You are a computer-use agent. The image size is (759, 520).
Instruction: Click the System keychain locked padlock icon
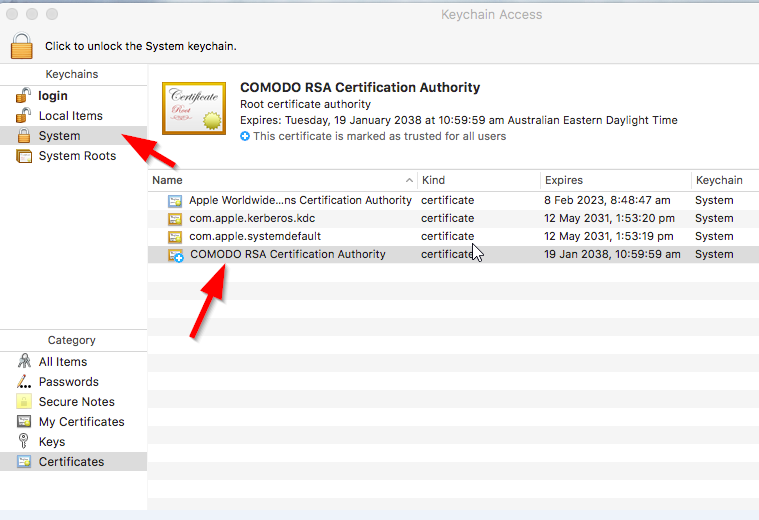24,136
